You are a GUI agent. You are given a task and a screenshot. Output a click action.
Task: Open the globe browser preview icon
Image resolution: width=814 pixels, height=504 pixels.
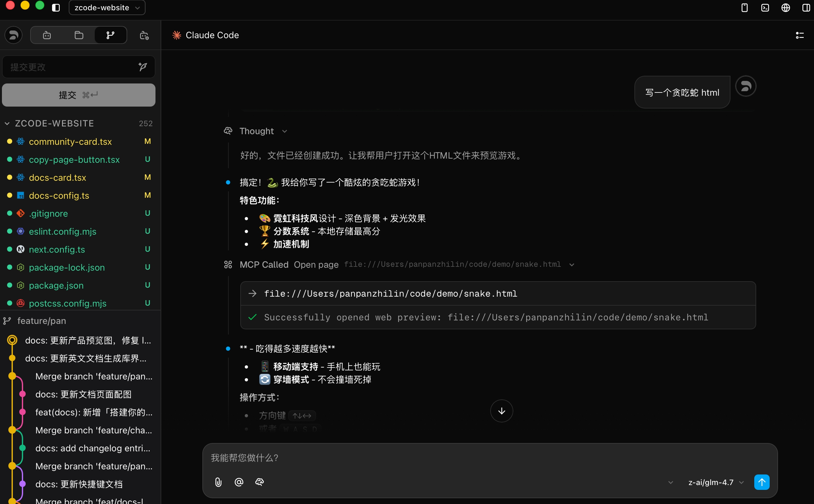tap(785, 8)
